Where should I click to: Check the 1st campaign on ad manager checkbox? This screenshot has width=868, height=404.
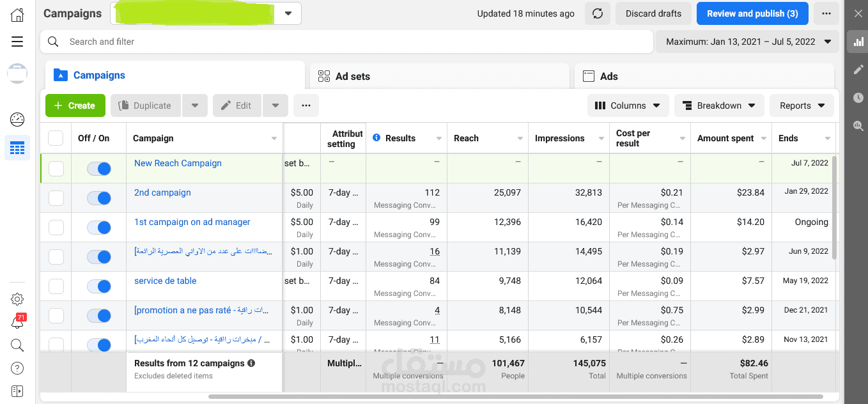tap(56, 228)
